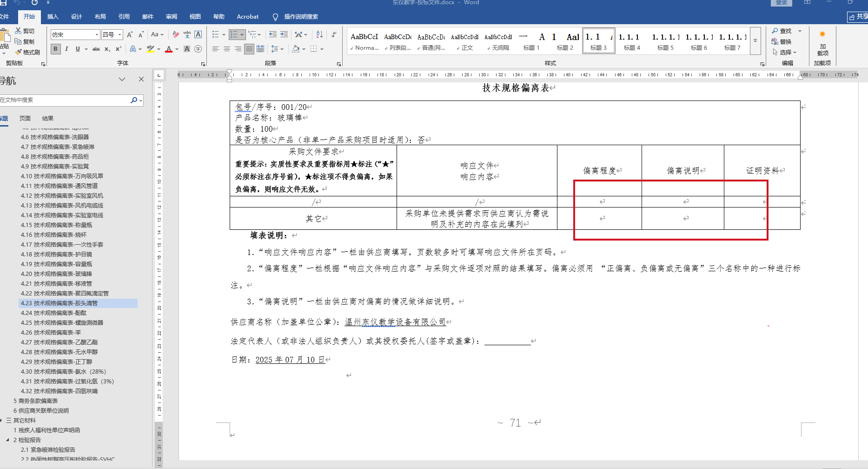
Task: Open the borders dropdown arrow
Action: [x=322, y=49]
